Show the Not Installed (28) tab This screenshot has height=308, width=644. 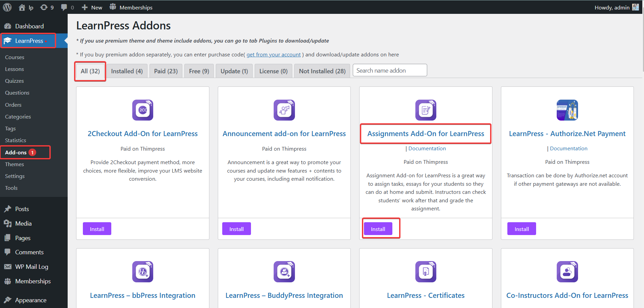pyautogui.click(x=322, y=71)
